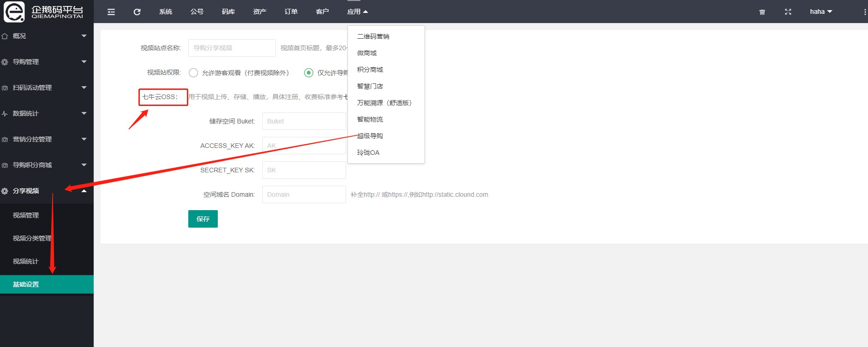The width and height of the screenshot is (868, 347).
Task: Click the trash clear-cache icon
Action: (x=762, y=12)
